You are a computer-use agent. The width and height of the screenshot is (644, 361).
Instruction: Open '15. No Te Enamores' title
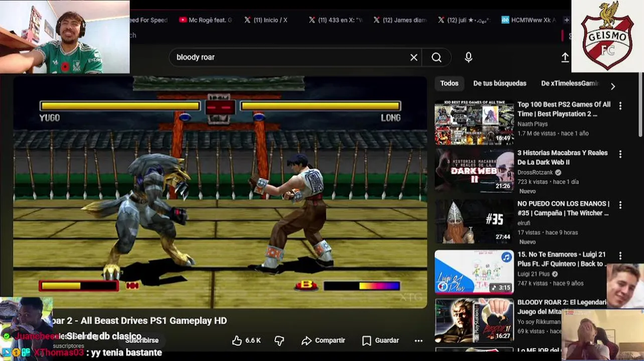coord(562,259)
